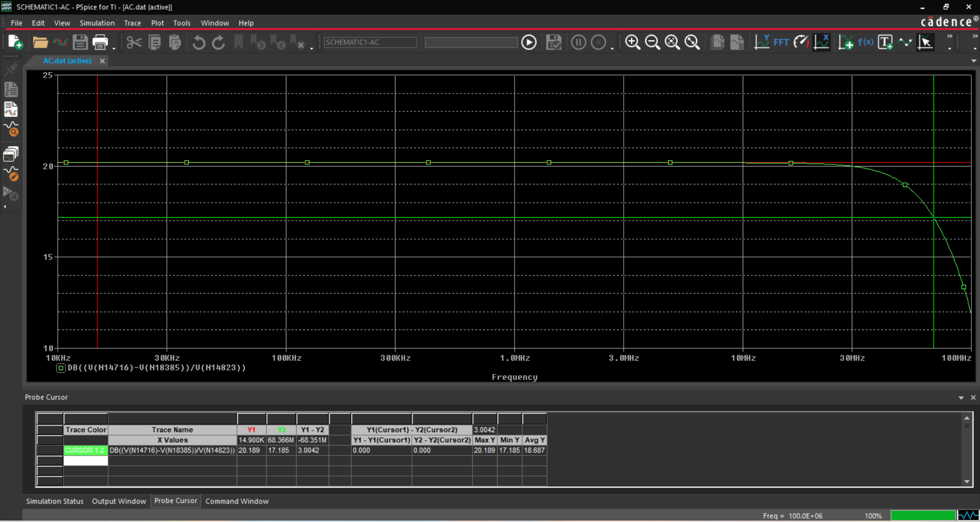Select the Probe Cursor button at bottom
This screenshot has height=522, width=980.
[x=176, y=501]
